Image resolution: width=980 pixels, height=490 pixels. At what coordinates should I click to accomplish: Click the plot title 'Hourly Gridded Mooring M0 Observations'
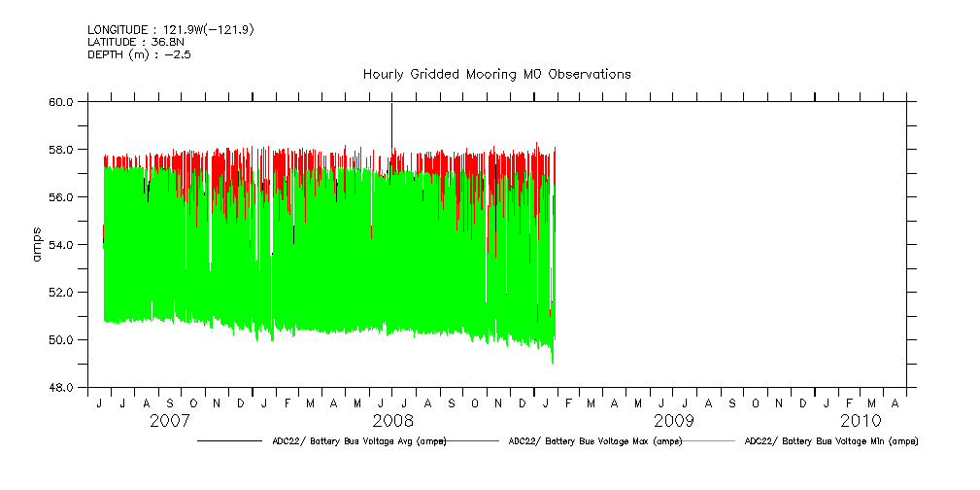click(x=496, y=74)
